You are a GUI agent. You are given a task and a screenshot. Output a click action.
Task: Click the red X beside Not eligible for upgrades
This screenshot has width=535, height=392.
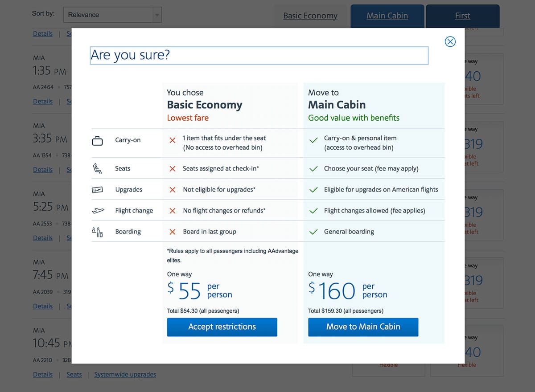(x=173, y=189)
